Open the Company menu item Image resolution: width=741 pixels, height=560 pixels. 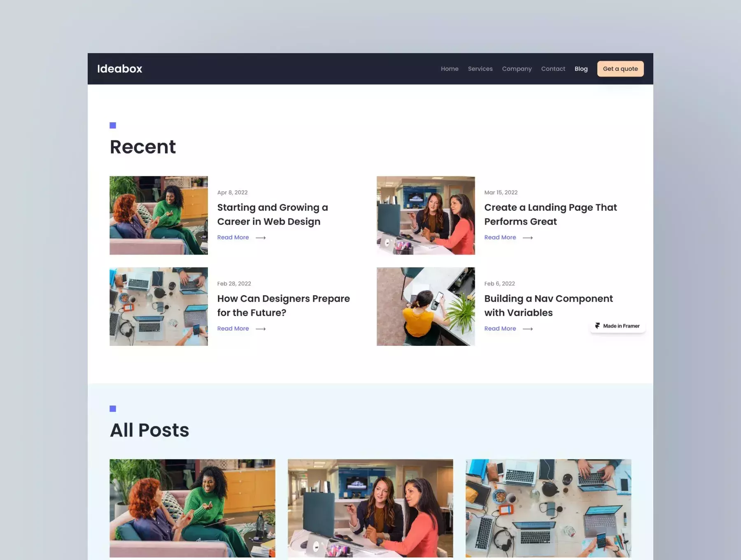(x=517, y=69)
